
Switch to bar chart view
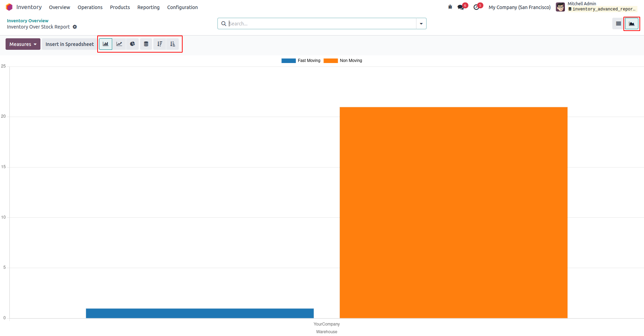(x=106, y=44)
